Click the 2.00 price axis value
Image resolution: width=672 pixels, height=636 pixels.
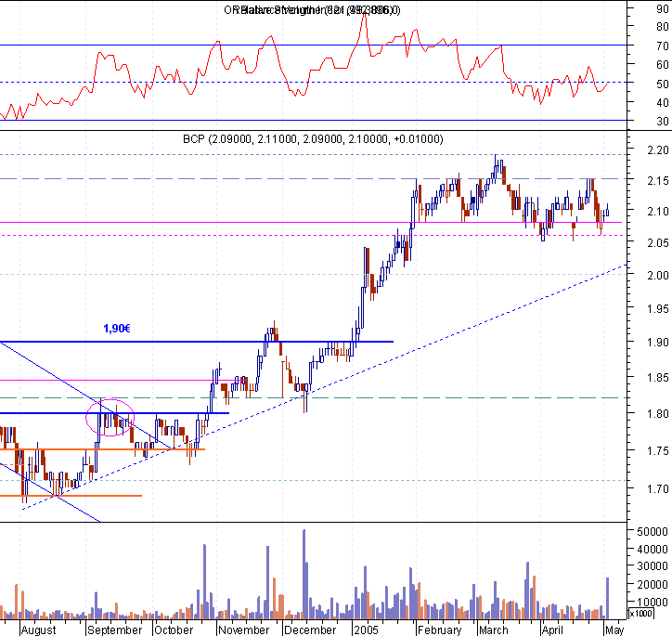pyautogui.click(x=657, y=275)
